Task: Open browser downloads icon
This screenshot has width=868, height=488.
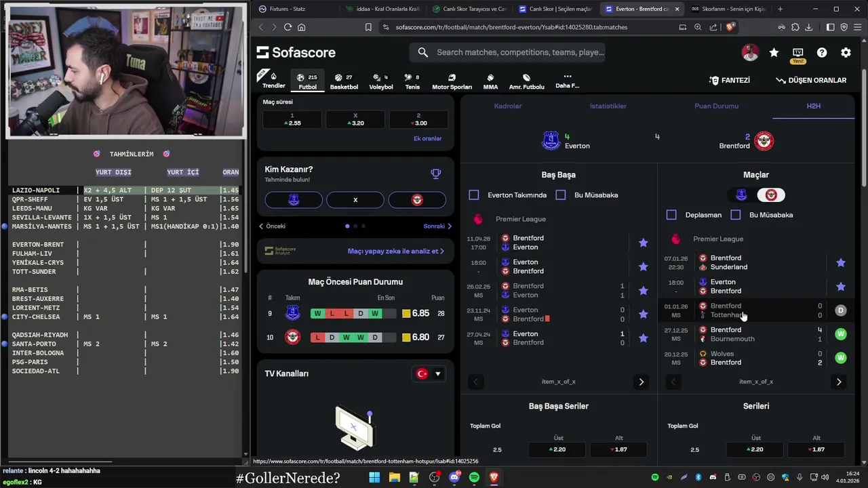Action: (x=809, y=27)
